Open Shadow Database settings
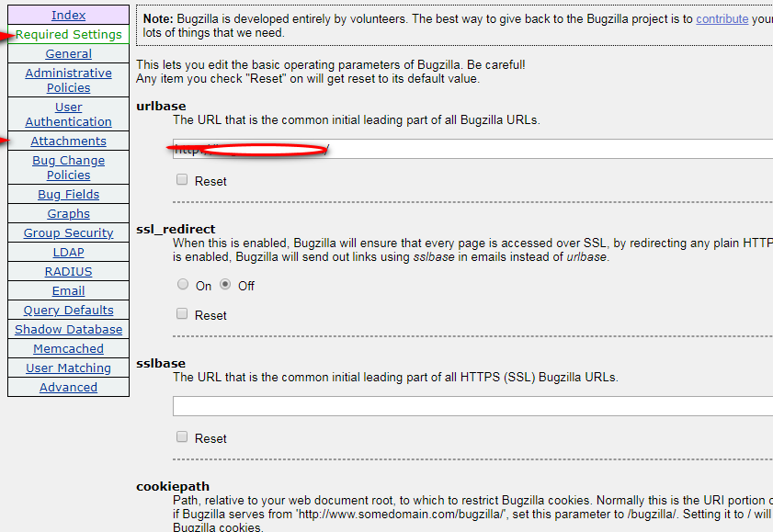 [x=69, y=330]
